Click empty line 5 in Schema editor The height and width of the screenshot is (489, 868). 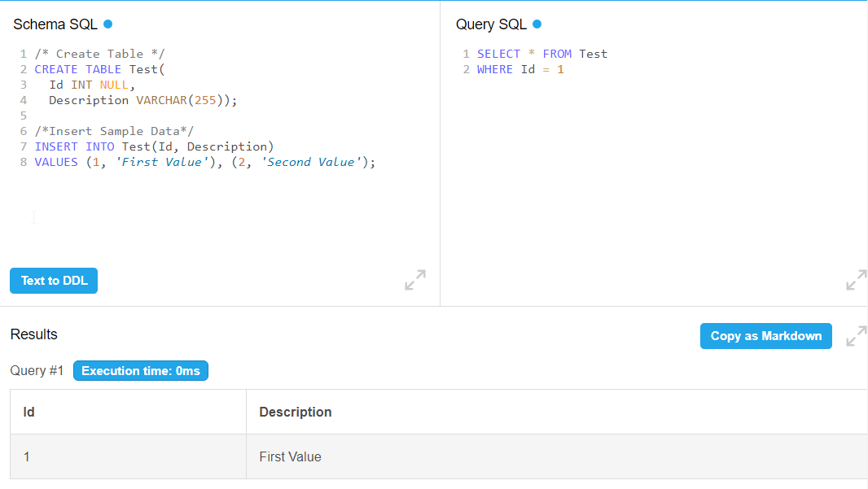[x=221, y=116]
